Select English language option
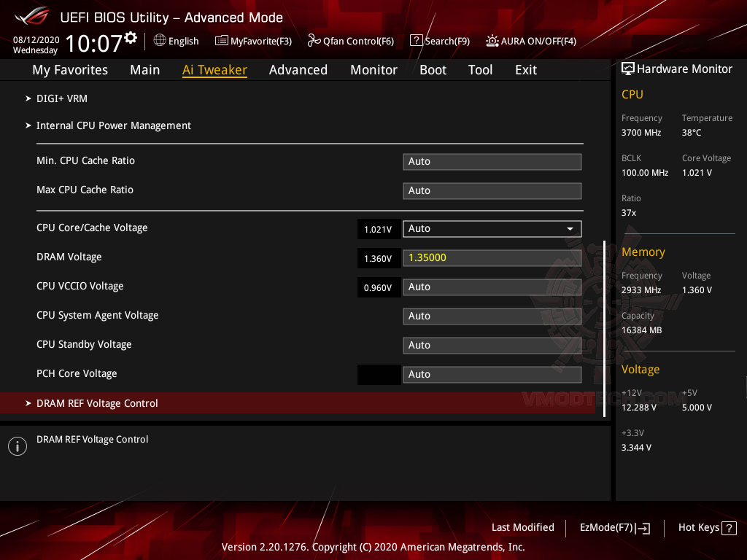This screenshot has height=560, width=747. click(x=183, y=42)
